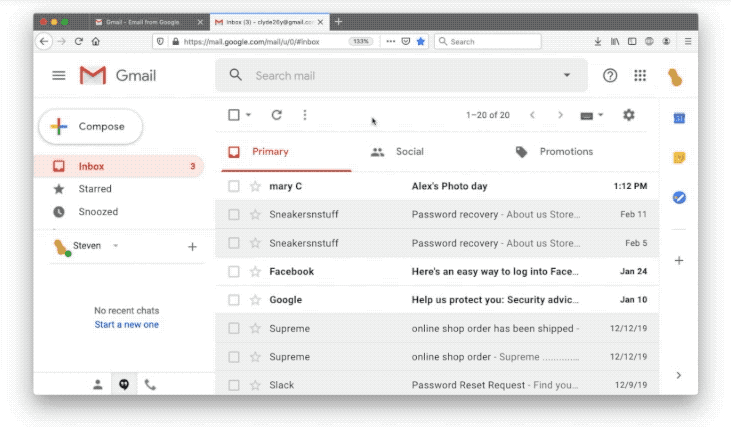Open Starred folder in sidebar

119,189
